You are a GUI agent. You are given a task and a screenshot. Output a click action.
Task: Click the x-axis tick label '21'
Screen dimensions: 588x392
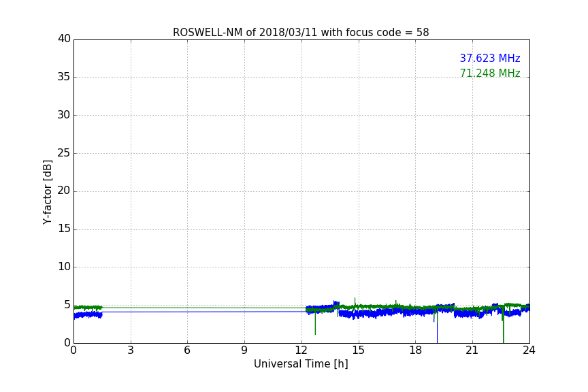[472, 350]
